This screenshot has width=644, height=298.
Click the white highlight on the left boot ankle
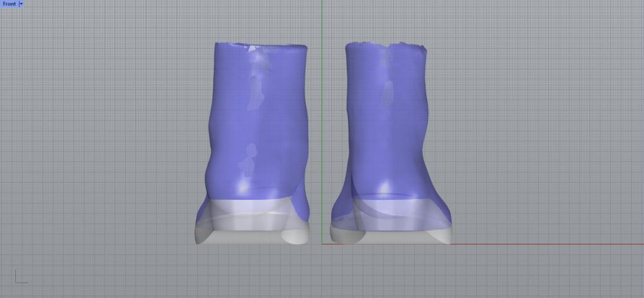click(242, 187)
